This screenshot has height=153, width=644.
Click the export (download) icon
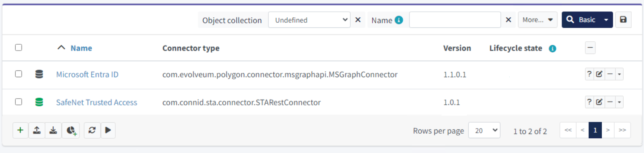[x=53, y=130]
